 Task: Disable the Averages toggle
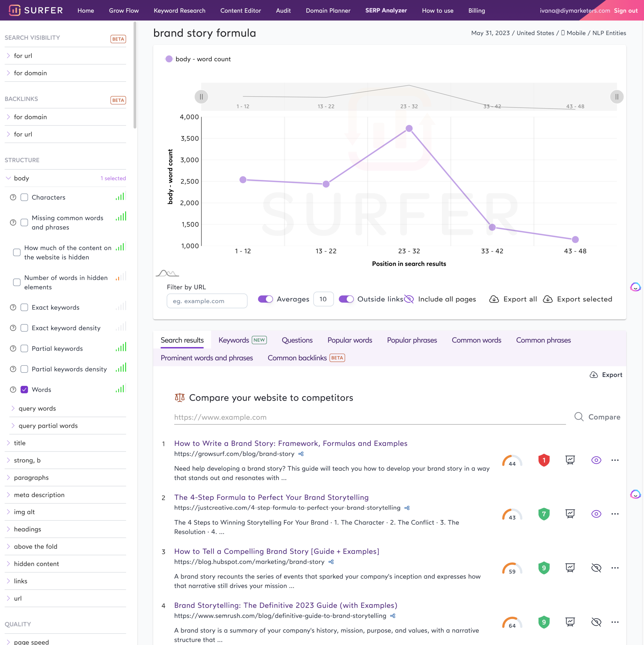pos(265,299)
